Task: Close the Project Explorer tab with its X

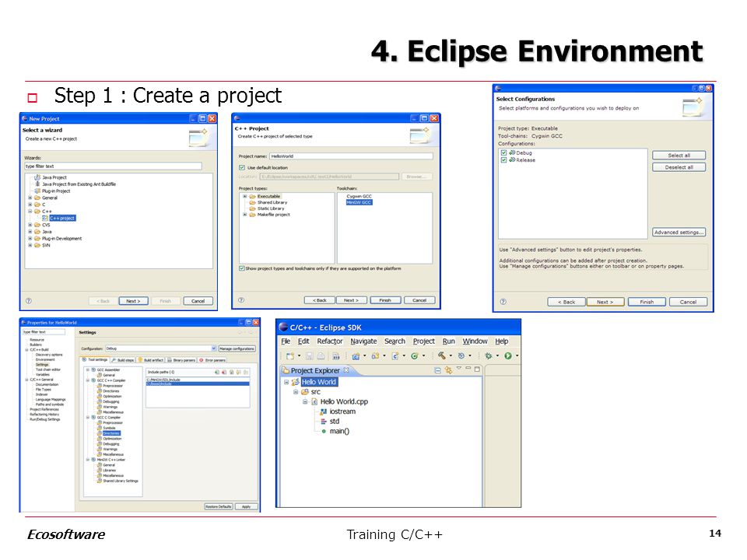Action: (x=346, y=370)
